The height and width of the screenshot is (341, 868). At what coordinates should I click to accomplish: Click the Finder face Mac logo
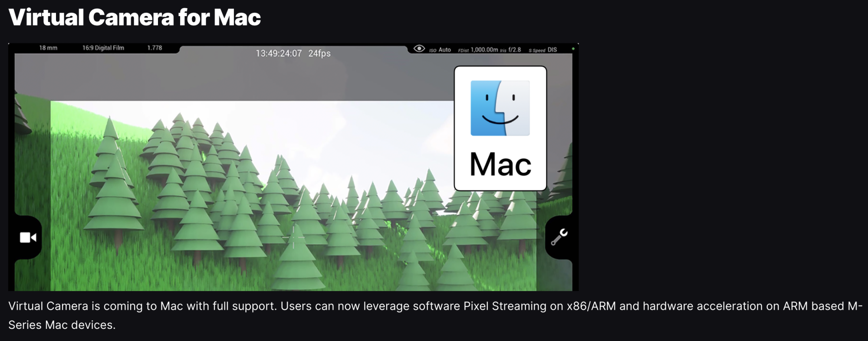tap(500, 108)
